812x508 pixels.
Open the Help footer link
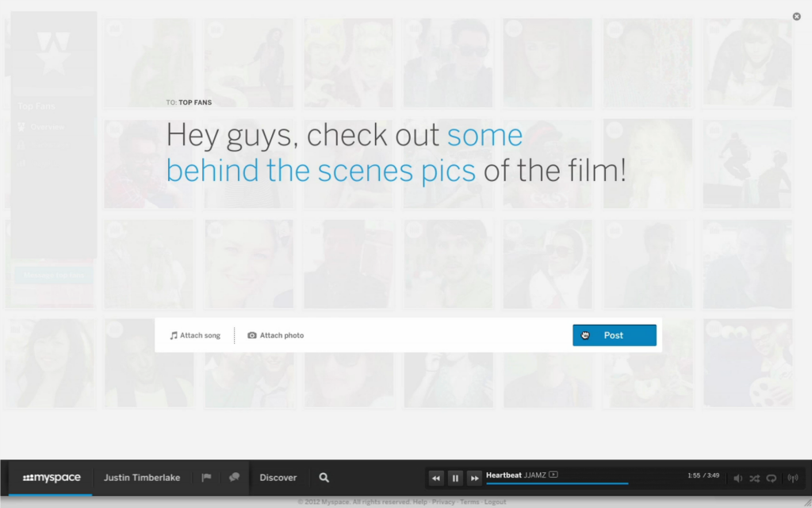[x=420, y=502]
